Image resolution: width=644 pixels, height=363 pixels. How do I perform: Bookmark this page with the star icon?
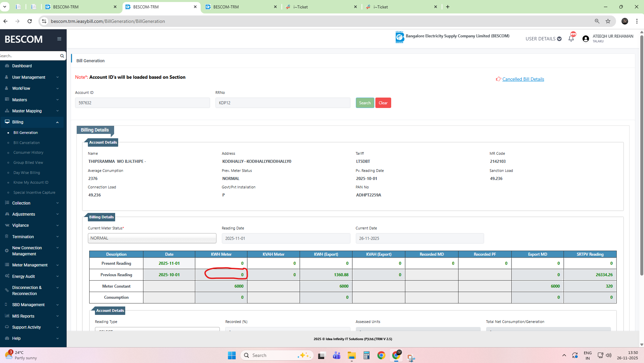608,21
